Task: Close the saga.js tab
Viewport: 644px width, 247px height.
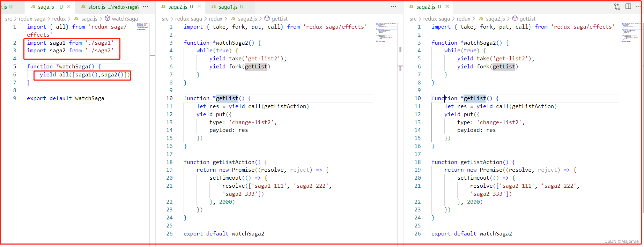Action: coord(69,7)
